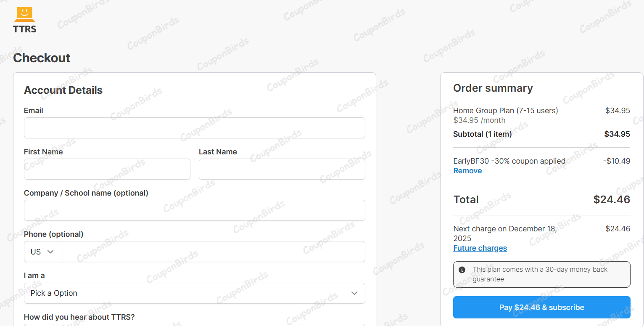Image resolution: width=644 pixels, height=326 pixels.
Task: Click the chevron in the I am a selector
Action: 354,293
